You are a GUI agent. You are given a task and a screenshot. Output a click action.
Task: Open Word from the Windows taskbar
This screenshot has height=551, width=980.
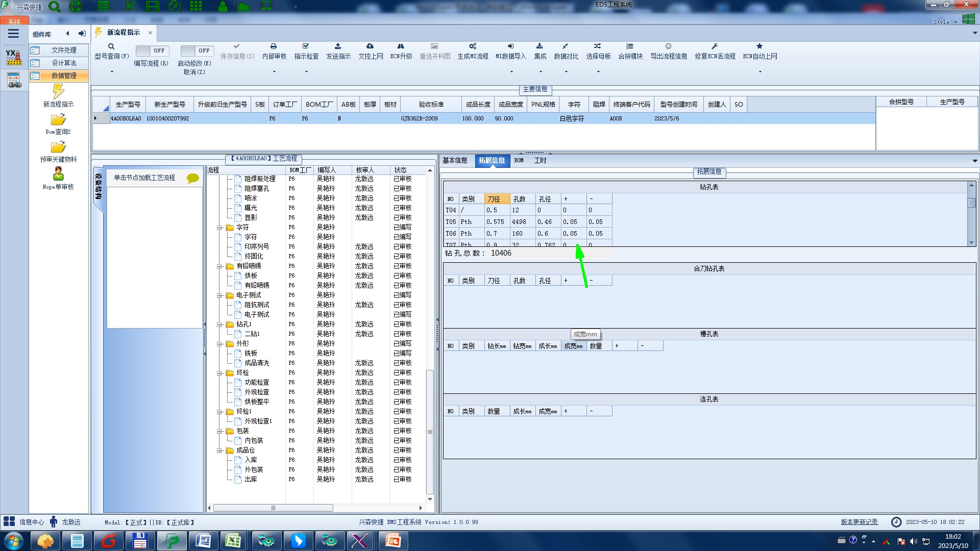tap(203, 541)
